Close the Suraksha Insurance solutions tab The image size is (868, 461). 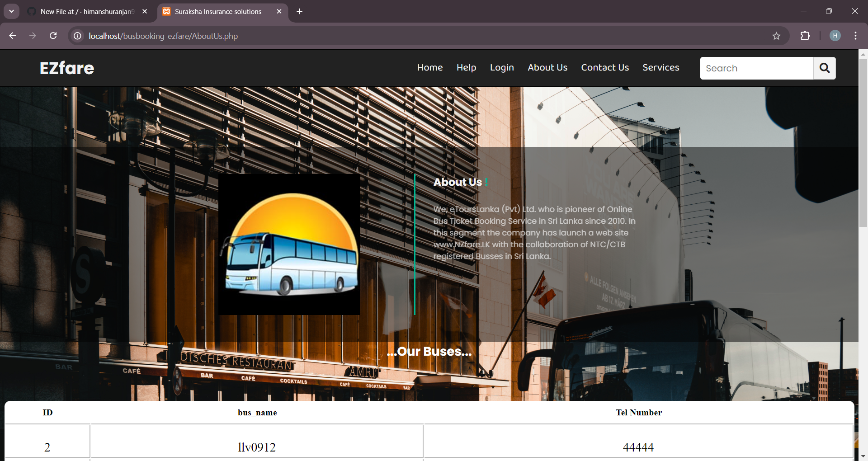(279, 11)
